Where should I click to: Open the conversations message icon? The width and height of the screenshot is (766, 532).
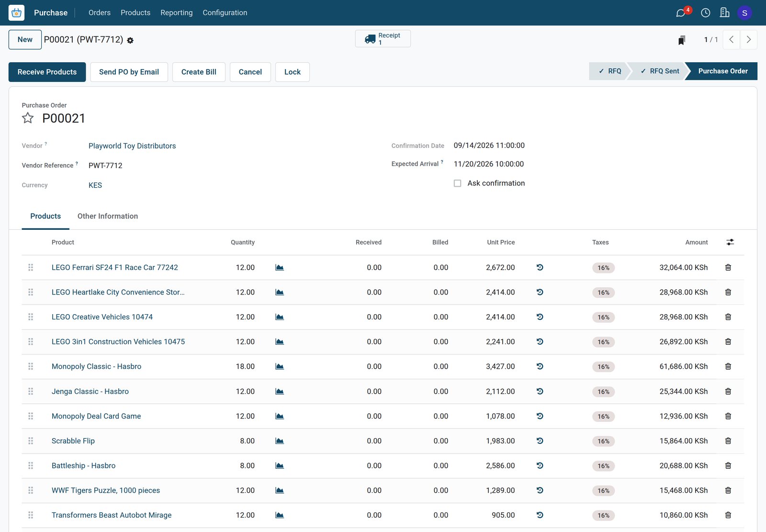[x=680, y=13]
